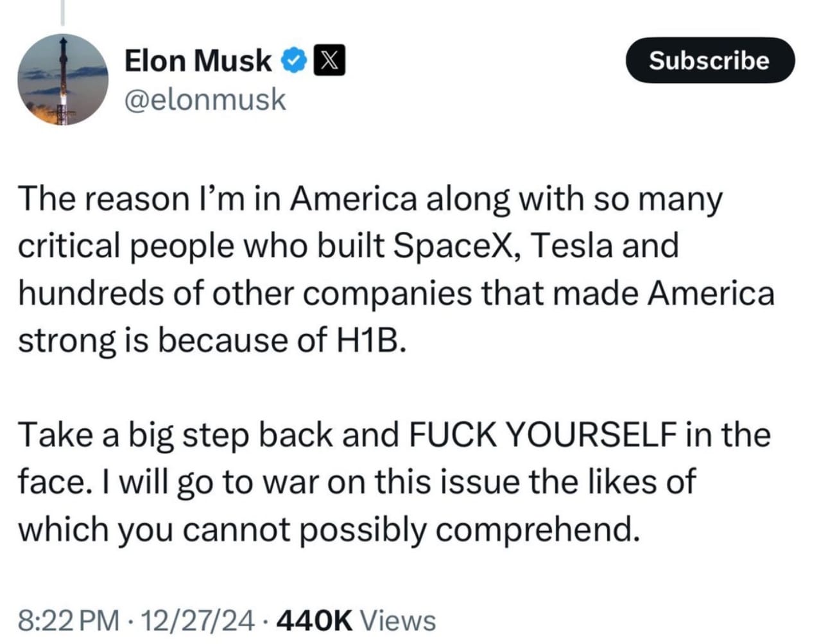The image size is (828, 644).
Task: Click the blue verified checkmark badge
Action: 294,61
